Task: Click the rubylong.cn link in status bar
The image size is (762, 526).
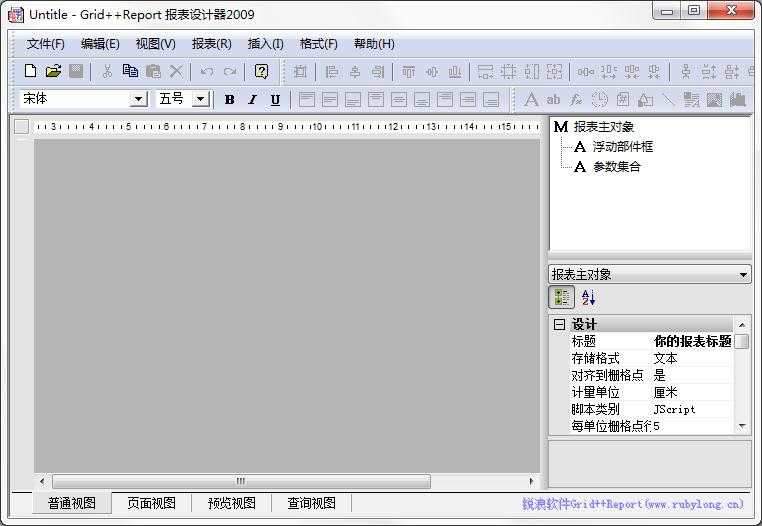Action: click(632, 504)
